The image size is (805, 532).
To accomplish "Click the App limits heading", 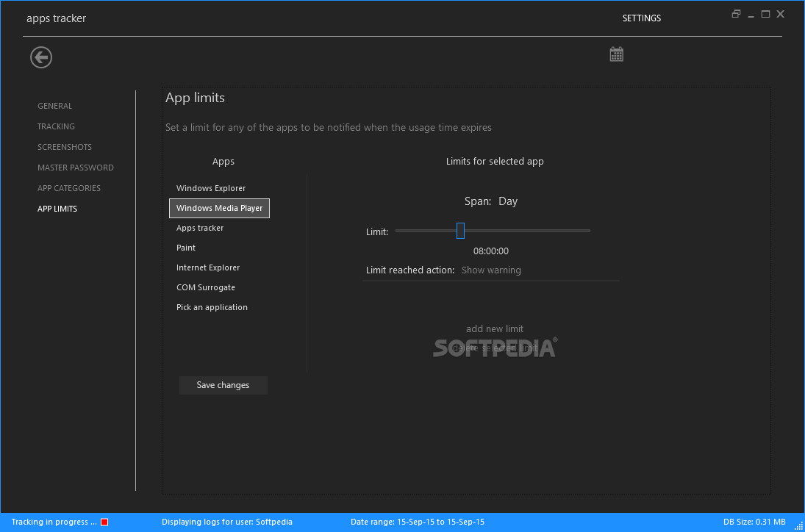I will pos(195,98).
